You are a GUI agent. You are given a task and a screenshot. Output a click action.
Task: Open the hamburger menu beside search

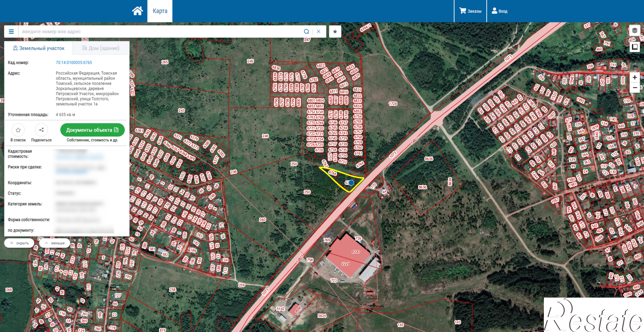click(x=11, y=32)
